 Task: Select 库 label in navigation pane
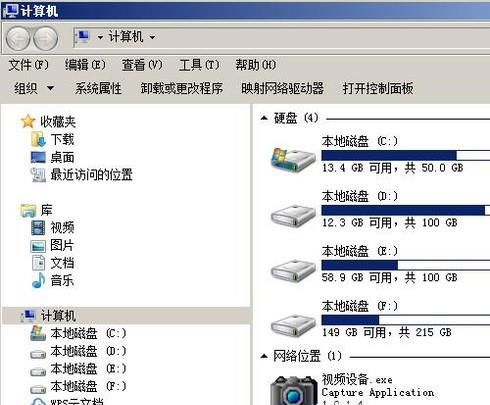(46, 210)
